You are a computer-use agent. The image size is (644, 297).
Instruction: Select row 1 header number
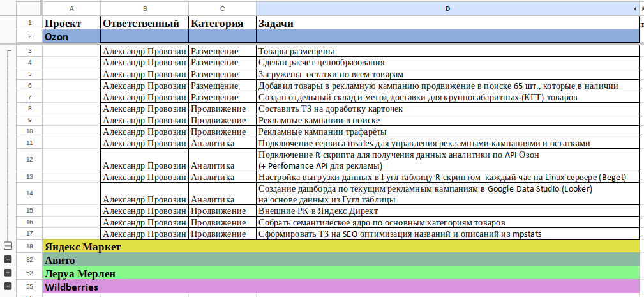pyautogui.click(x=29, y=23)
